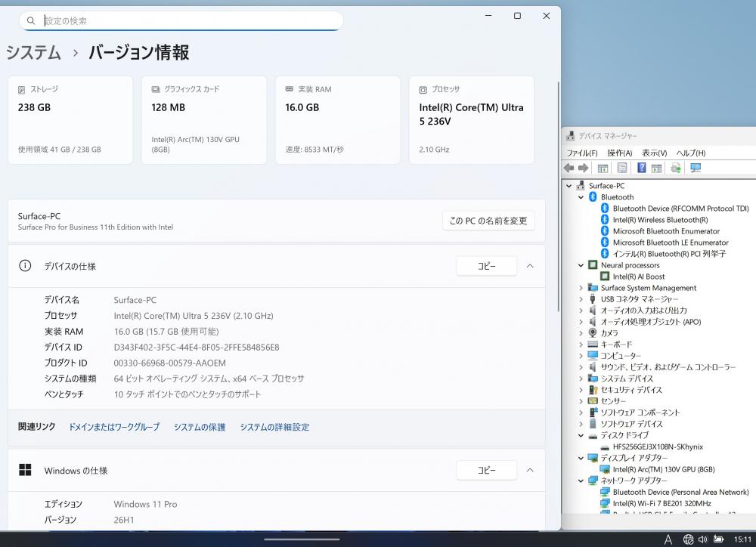Click the コピー button for デバイスの仕様
This screenshot has height=547, width=756.
tap(486, 266)
